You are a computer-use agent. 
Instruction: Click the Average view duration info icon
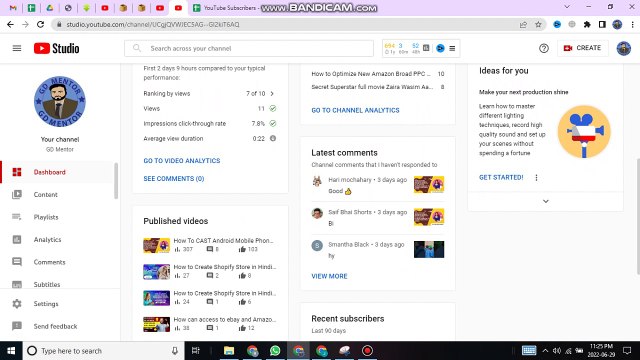273,138
